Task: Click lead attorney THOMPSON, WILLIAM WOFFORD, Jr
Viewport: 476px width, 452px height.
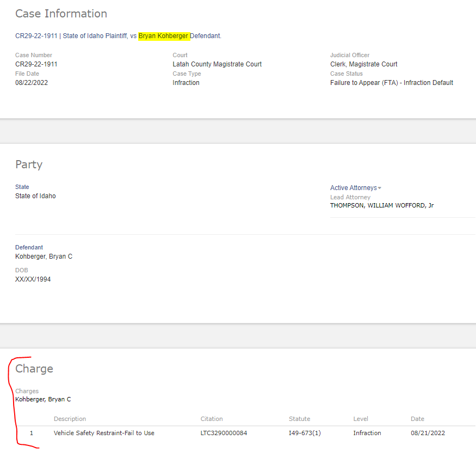Action: 382,205
